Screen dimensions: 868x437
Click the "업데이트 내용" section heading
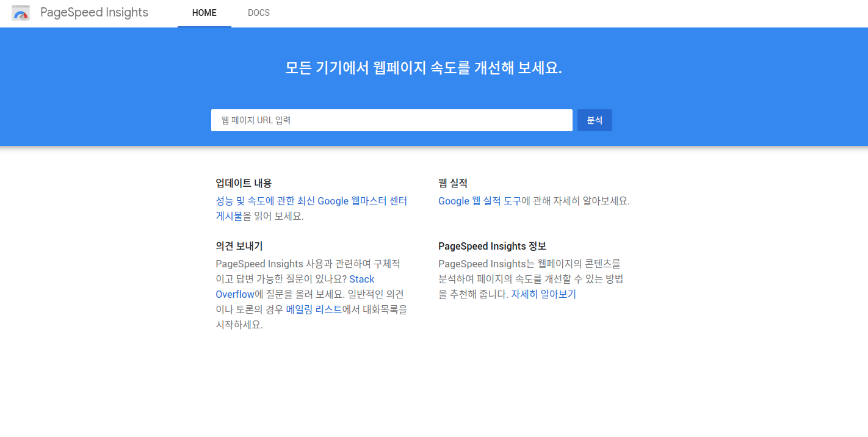243,182
